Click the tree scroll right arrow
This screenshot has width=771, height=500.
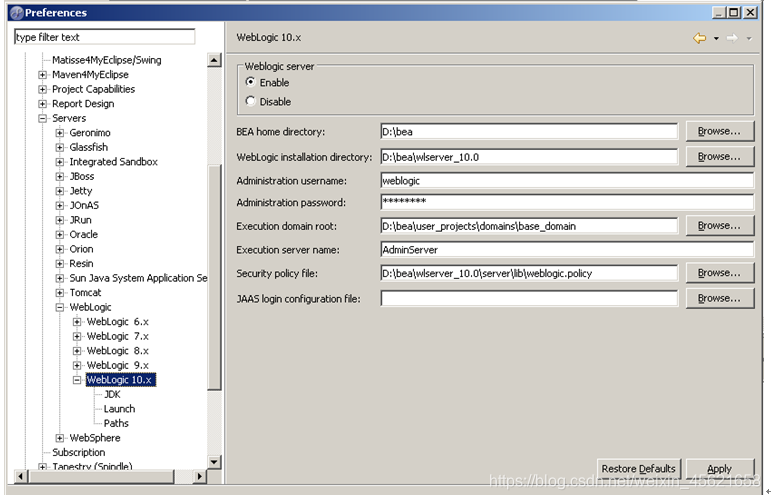[199, 476]
